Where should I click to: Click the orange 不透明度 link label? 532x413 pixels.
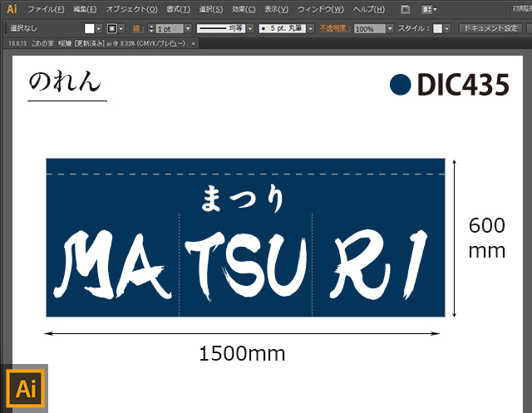pos(335,28)
